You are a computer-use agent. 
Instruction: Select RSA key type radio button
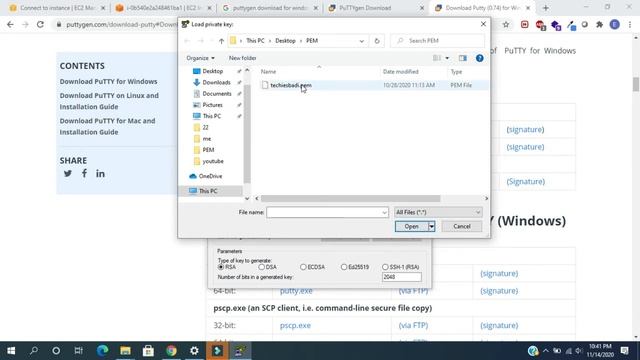click(x=221, y=267)
